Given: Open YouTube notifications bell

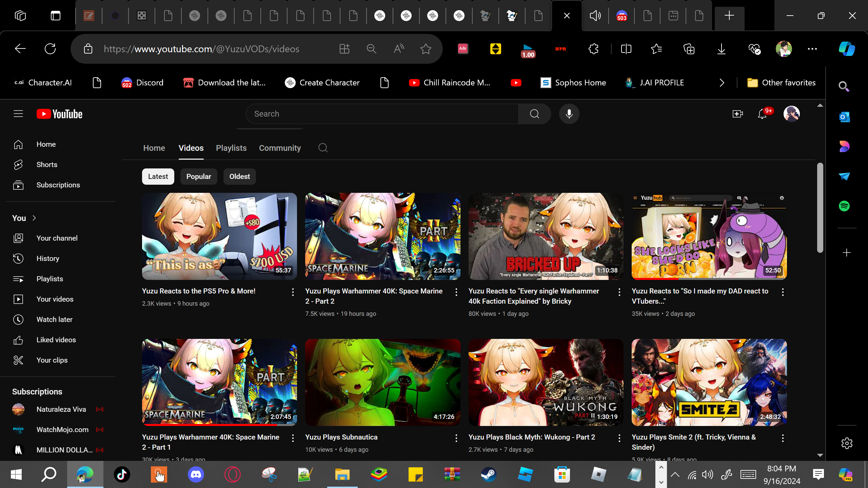Looking at the screenshot, I should pos(763,114).
